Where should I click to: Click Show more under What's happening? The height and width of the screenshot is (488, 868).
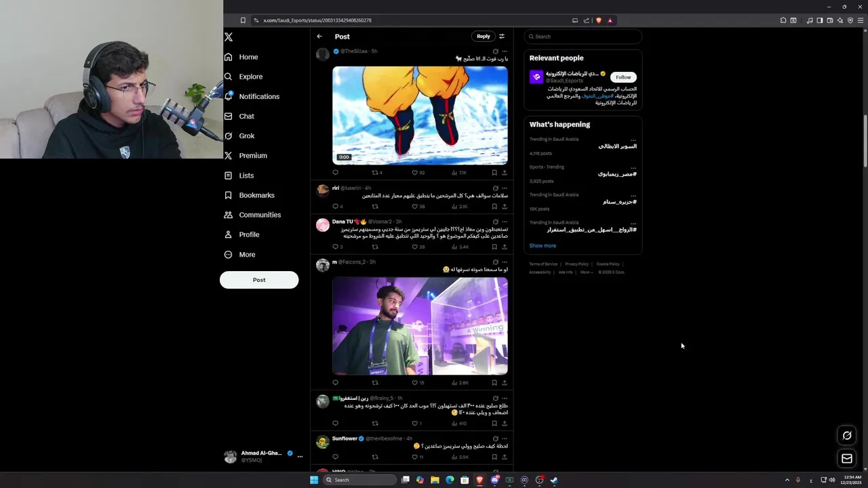point(542,245)
